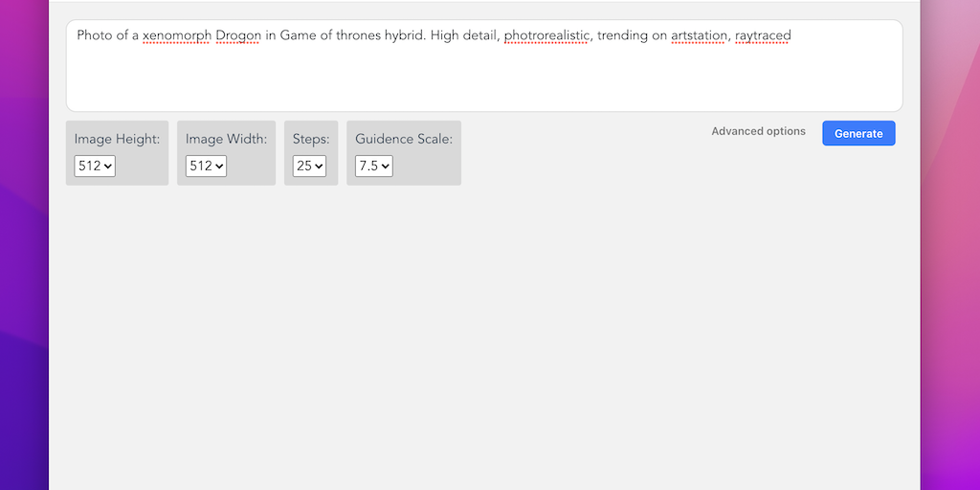Click the underlined word "photrorealistic"

[x=546, y=36]
